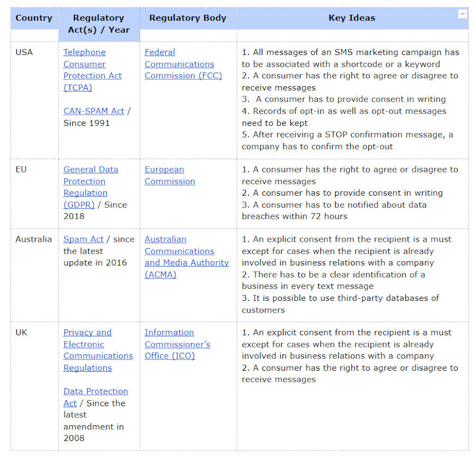This screenshot has width=476, height=459.
Task: Open Federal Communications Commission (FCC) link
Action: (184, 64)
